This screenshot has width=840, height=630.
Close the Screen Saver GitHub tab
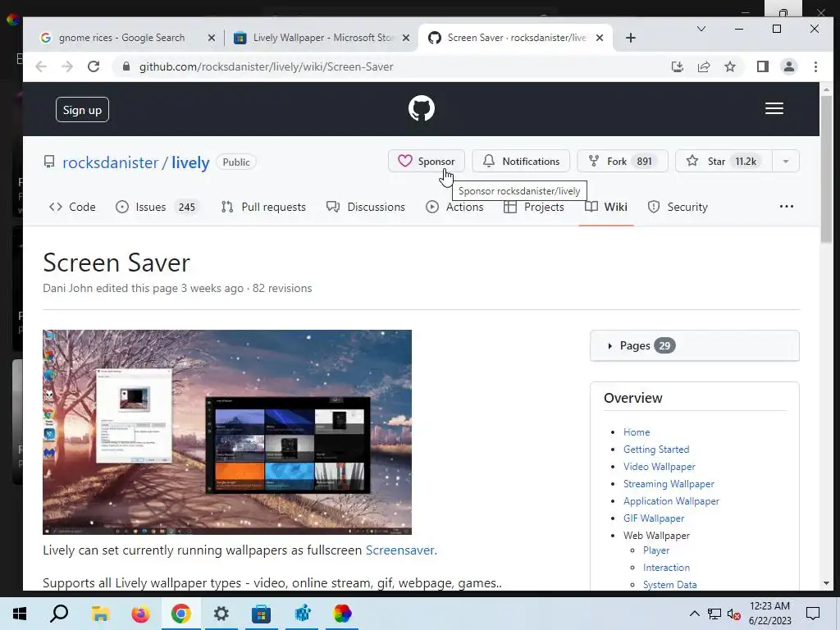[x=600, y=38]
